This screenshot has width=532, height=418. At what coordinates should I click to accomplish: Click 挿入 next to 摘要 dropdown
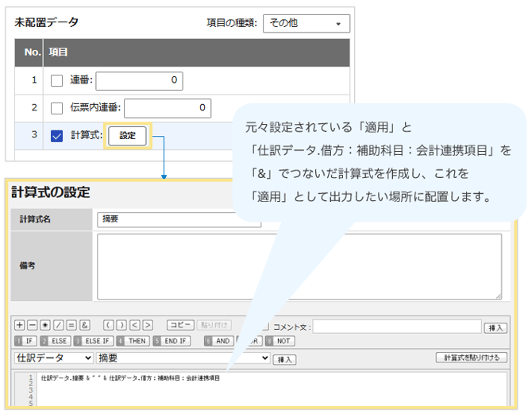coord(285,360)
